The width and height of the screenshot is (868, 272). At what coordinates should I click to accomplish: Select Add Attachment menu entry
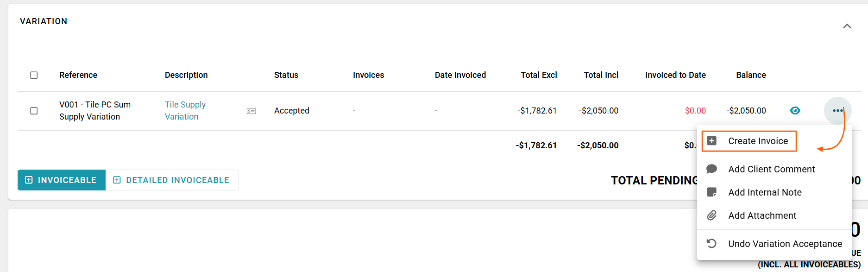pos(762,215)
